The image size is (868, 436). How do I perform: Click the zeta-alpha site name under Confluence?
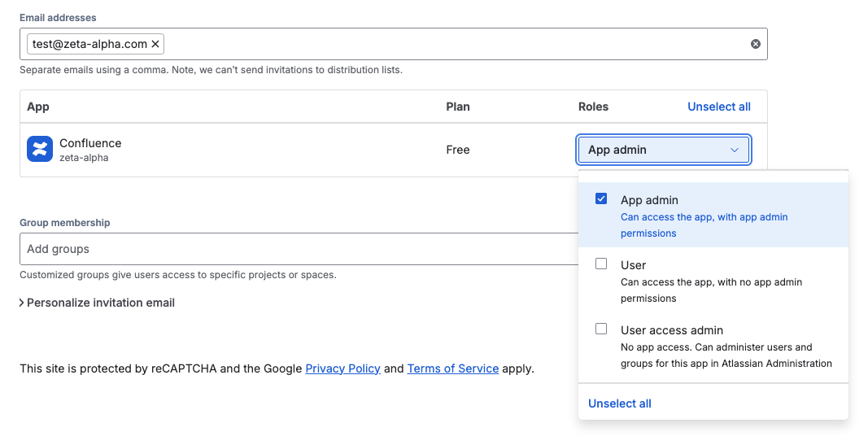(x=84, y=158)
